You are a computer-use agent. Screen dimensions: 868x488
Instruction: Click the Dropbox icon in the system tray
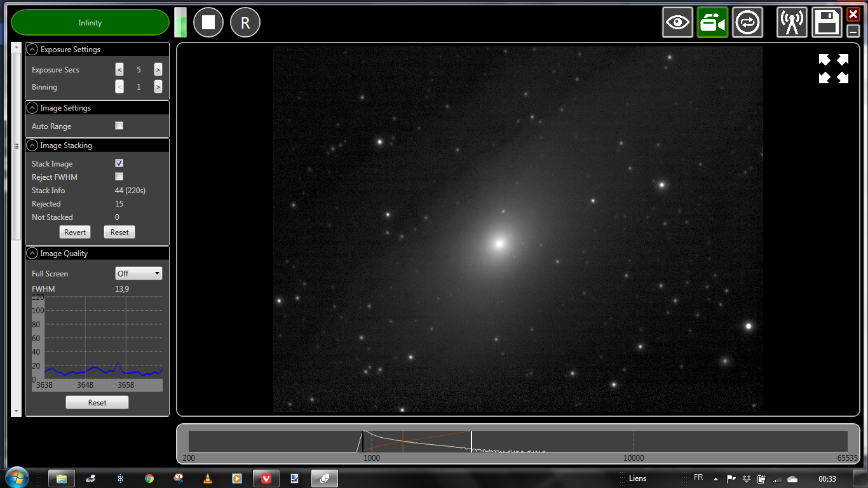pos(747,478)
